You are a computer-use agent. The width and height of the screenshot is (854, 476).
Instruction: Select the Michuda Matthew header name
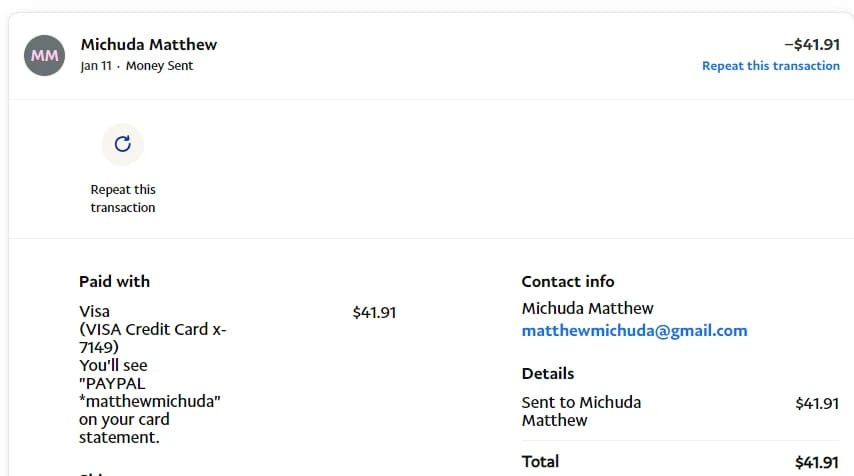pos(149,44)
